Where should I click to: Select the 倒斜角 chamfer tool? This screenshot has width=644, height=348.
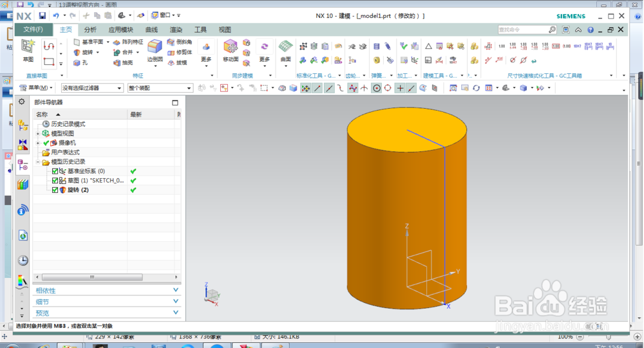[180, 42]
